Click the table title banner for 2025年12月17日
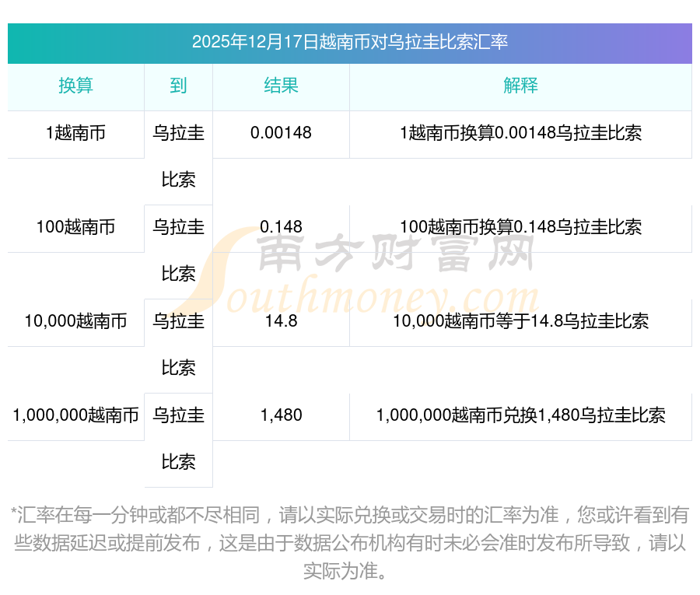Screen dimensions: 700x595 (349, 43)
